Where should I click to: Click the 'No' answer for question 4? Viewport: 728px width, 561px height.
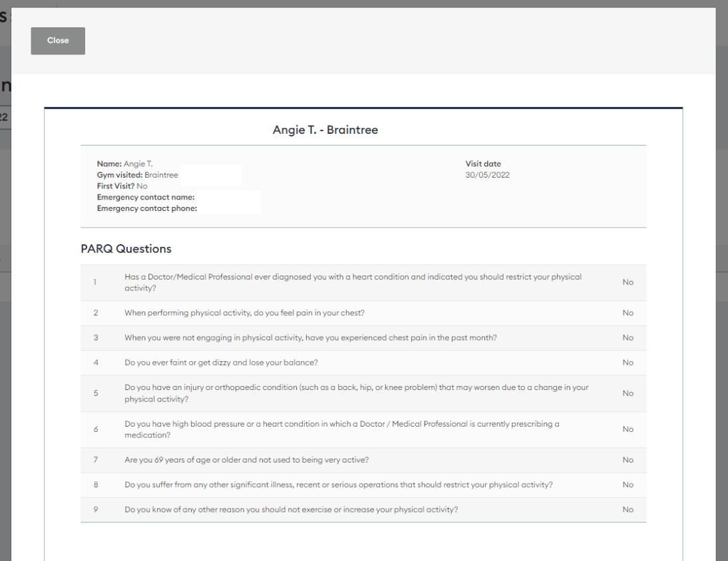point(628,363)
